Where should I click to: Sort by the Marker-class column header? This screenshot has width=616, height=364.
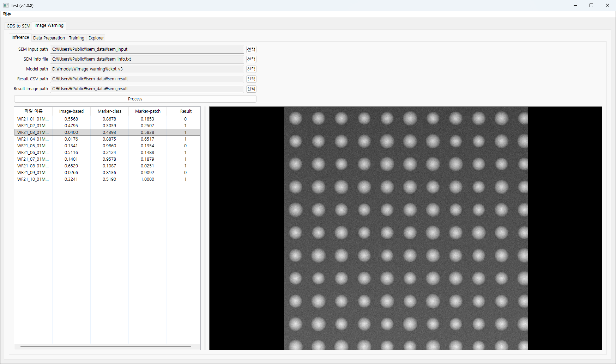tap(109, 111)
